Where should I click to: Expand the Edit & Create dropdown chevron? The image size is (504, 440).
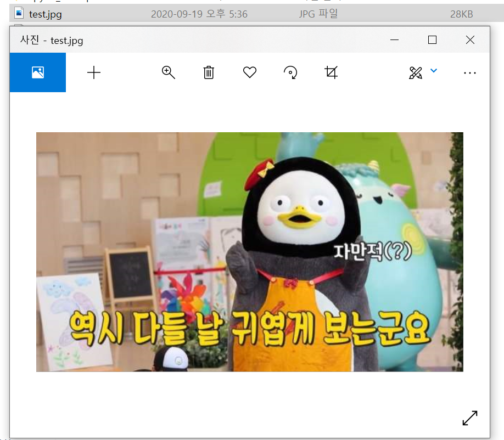point(434,71)
